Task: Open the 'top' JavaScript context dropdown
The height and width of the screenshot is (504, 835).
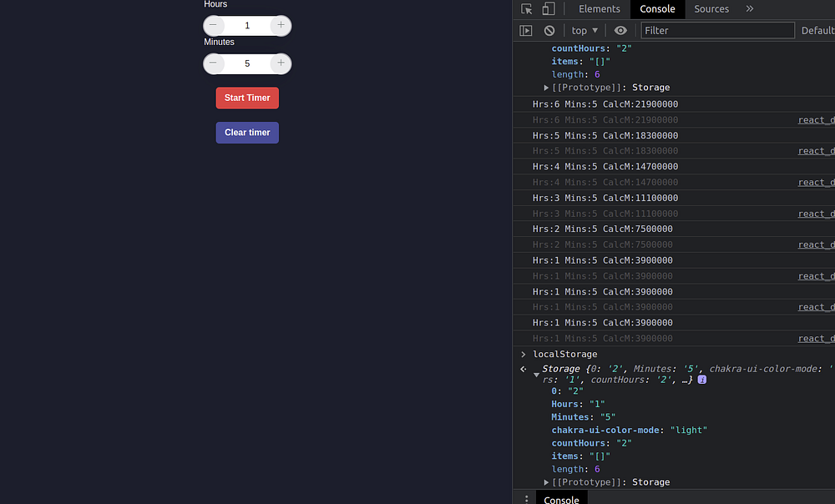Action: coord(584,31)
